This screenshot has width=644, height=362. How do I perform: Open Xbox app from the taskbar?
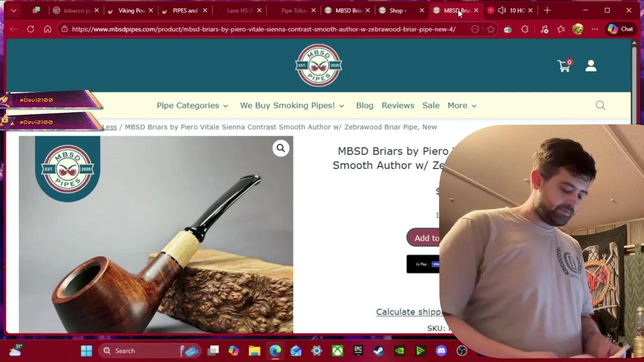click(x=337, y=350)
